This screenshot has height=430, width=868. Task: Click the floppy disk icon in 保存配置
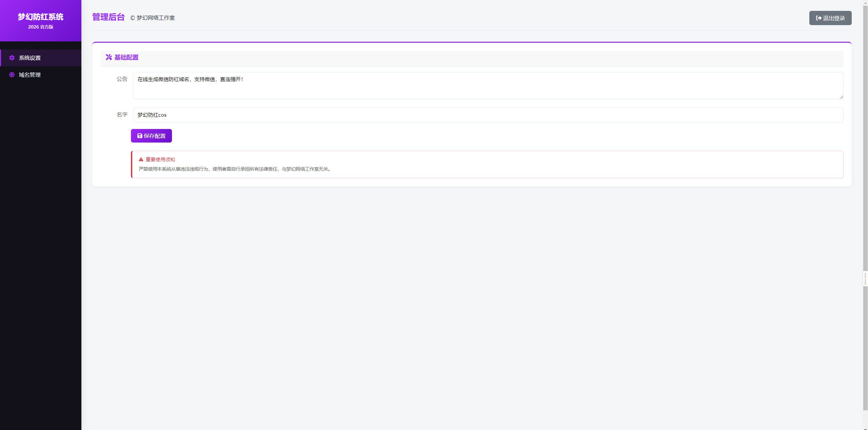[x=139, y=136]
